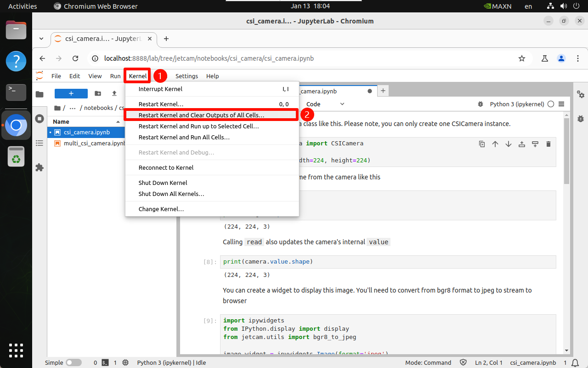Screen dimensions: 588x368
Task: Open the Running Terminals and Kernels panel
Action: 40,119
